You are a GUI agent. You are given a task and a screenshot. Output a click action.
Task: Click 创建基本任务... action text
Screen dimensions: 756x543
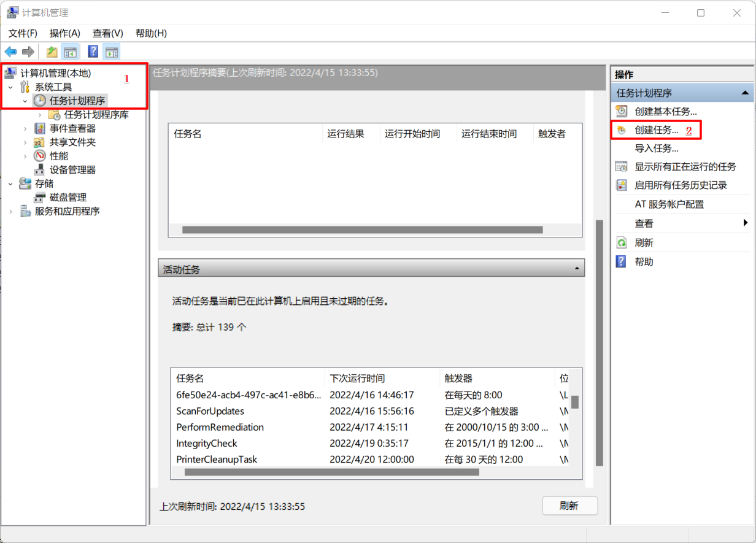click(666, 111)
